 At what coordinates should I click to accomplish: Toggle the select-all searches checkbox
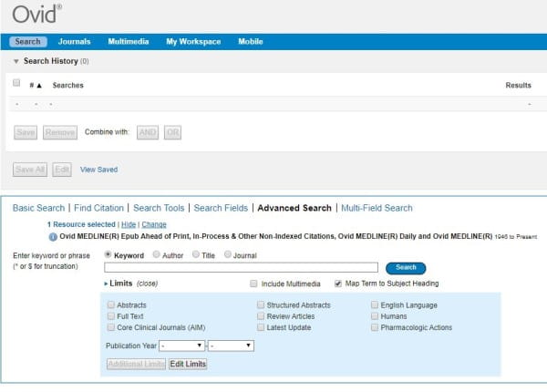coord(16,83)
